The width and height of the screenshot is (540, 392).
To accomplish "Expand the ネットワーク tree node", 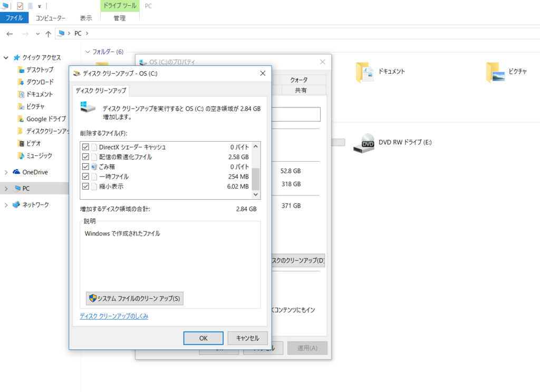I will click(6, 205).
